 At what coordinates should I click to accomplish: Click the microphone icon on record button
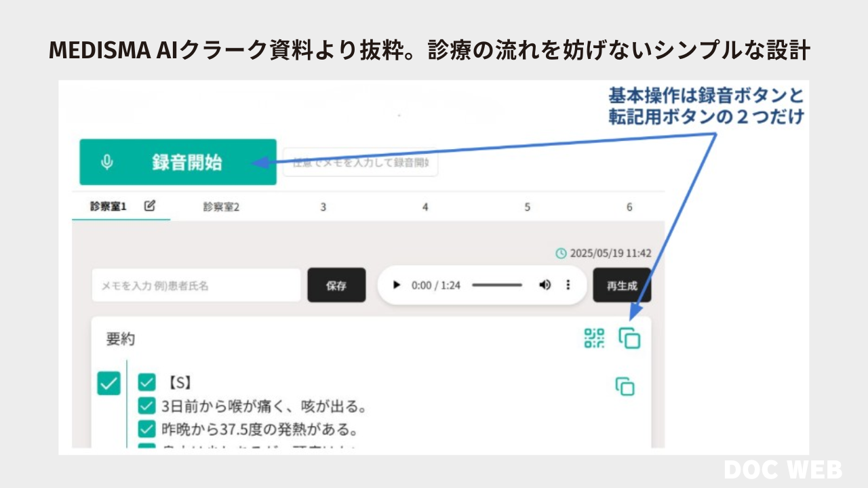coord(106,163)
